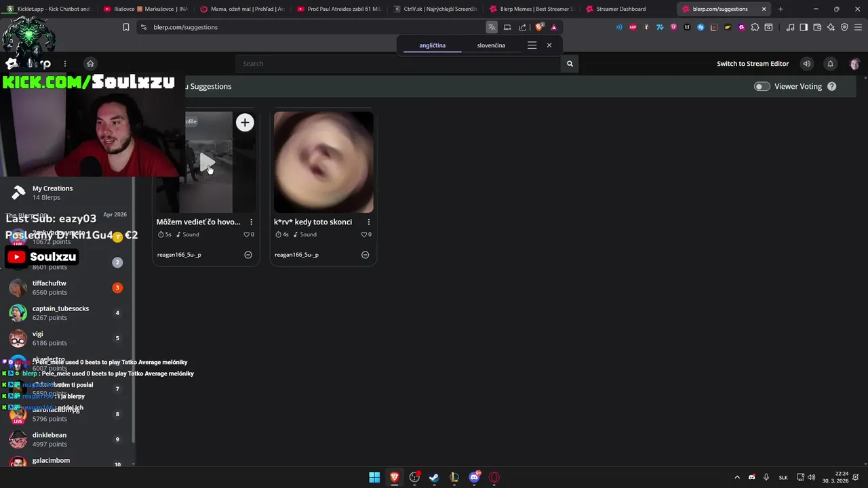The image size is (868, 488).
Task: Play the 'Môžem vedieť čo hovo...' blerp
Action: click(207, 163)
